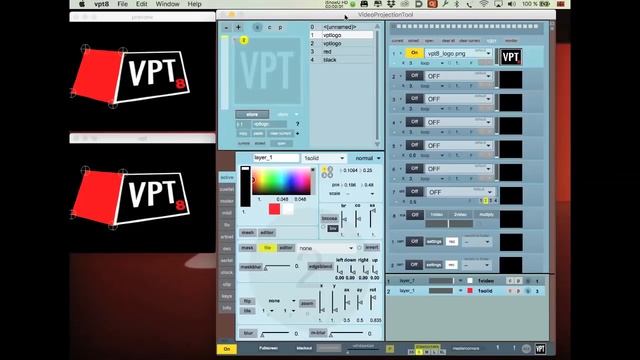This screenshot has width=640, height=360.
Task: Click the Fullscreen button in bottom bar
Action: [x=268, y=348]
